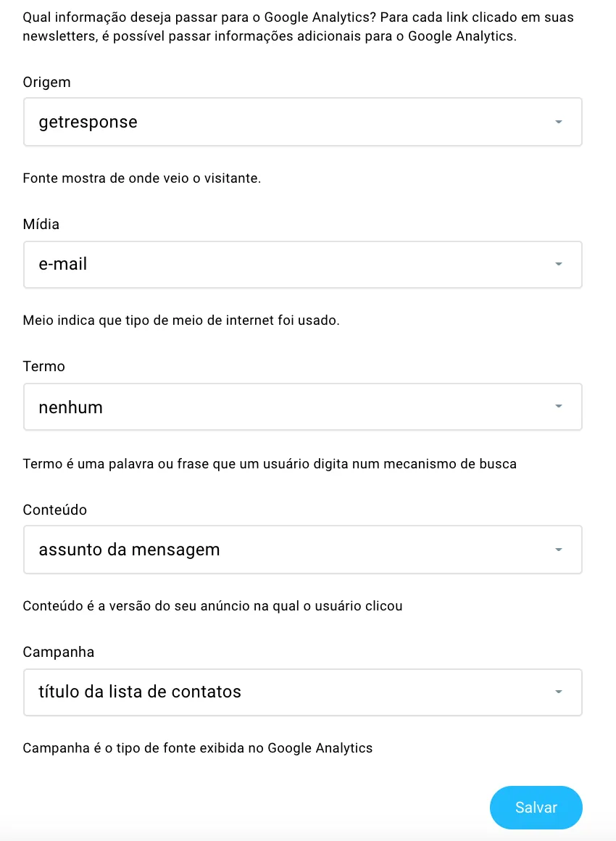Click the Campanha dropdown arrow icon
The width and height of the screenshot is (616, 841).
pos(559,692)
